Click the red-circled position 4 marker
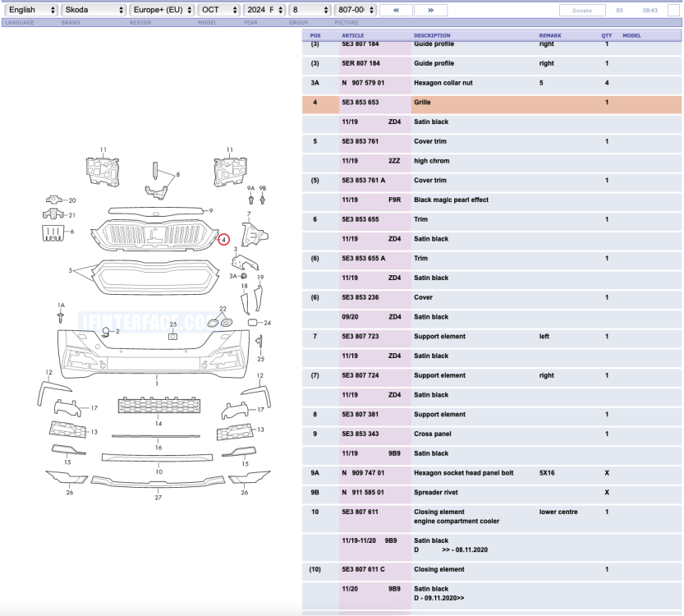Viewport: 684px width, 616px height. pos(224,240)
